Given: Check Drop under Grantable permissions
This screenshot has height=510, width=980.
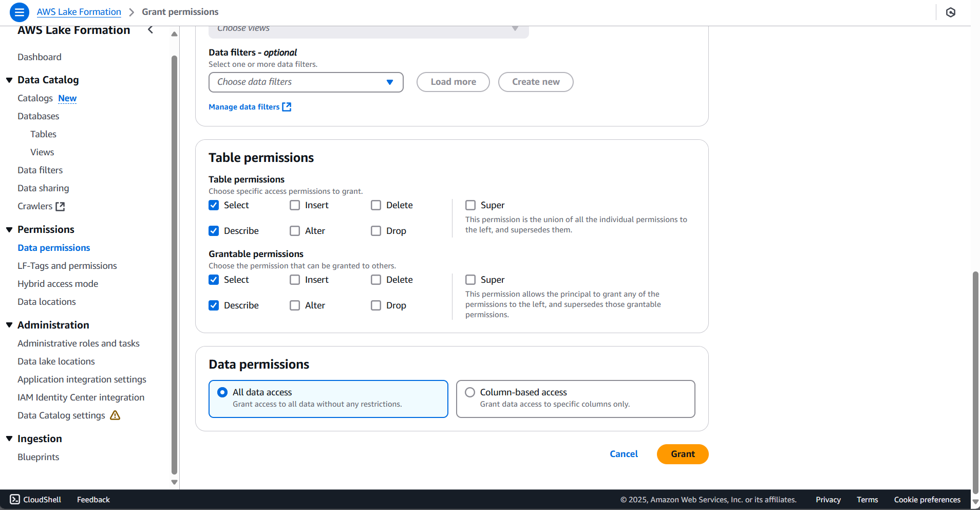Looking at the screenshot, I should click(x=376, y=305).
